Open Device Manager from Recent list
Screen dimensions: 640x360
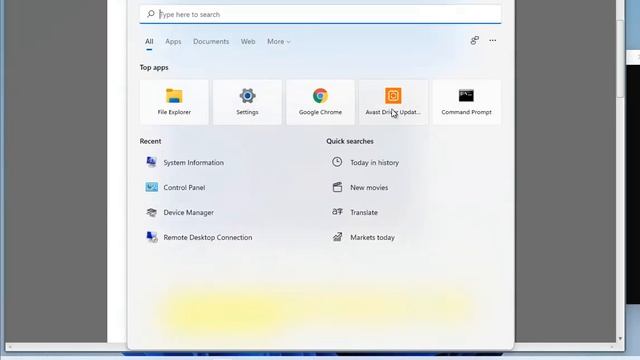click(189, 212)
